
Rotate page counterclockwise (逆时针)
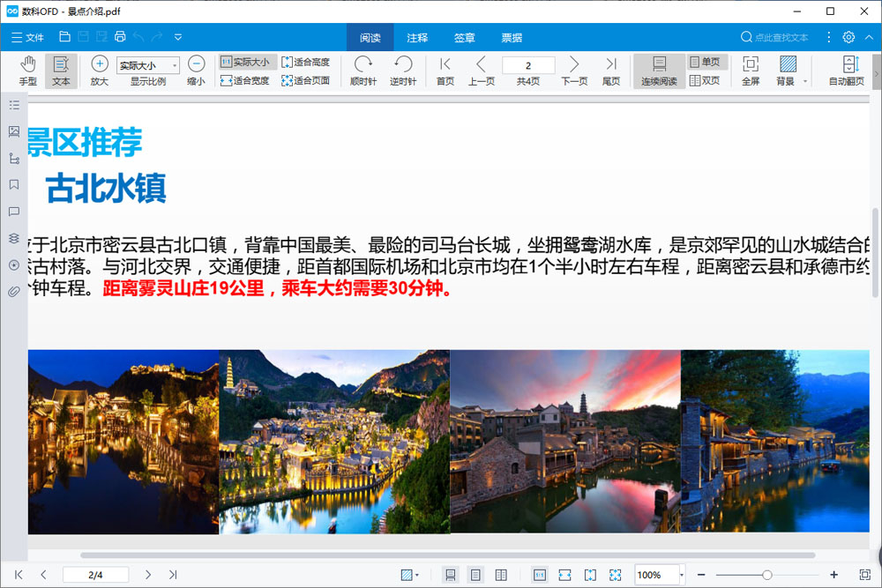pos(403,70)
